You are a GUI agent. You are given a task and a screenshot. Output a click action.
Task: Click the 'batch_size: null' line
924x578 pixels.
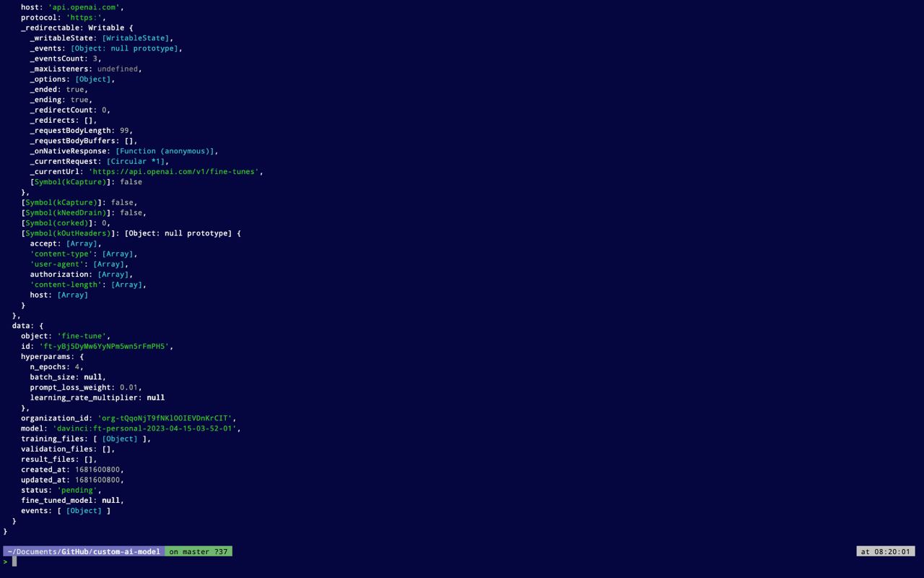[68, 377]
